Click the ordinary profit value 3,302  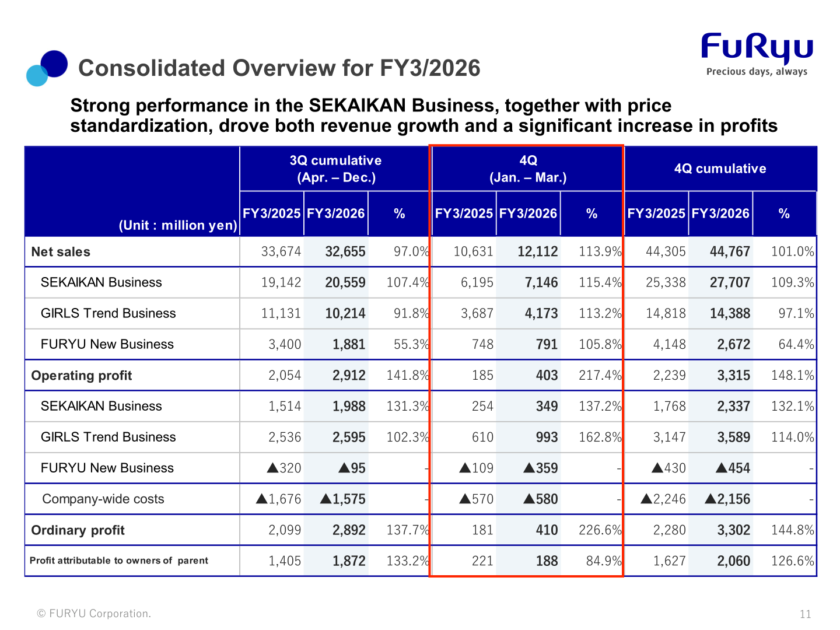[x=734, y=530]
